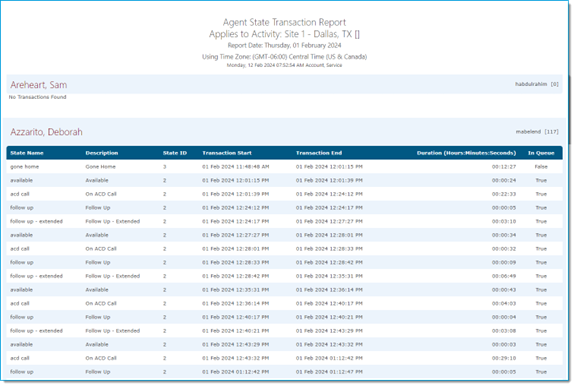574x386 pixels.
Task: Click the "State ID" column header
Action: click(x=175, y=153)
